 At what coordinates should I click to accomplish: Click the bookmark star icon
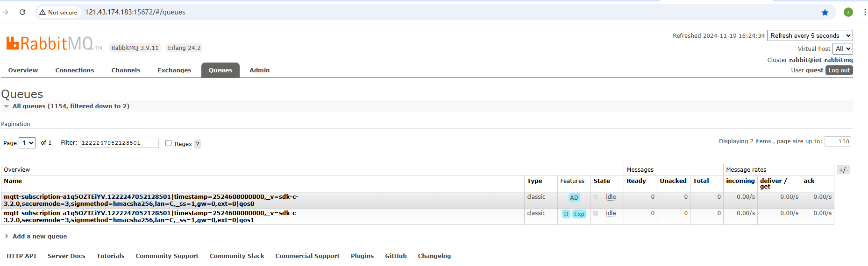pos(825,12)
